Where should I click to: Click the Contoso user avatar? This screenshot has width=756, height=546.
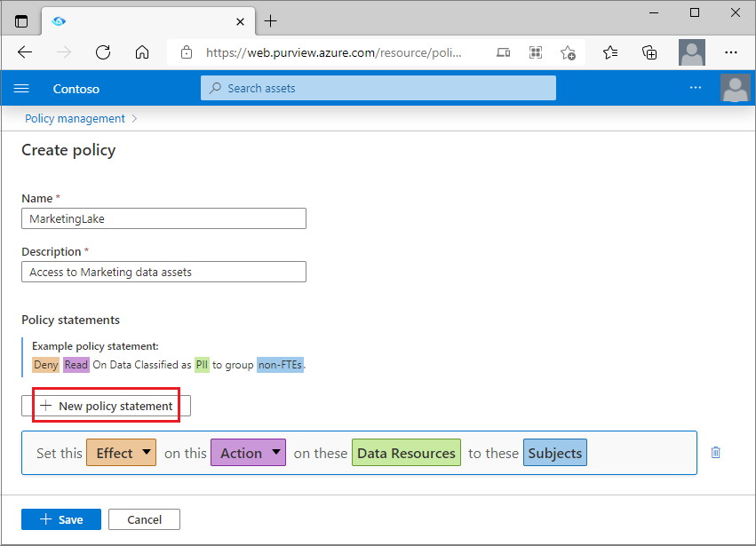click(x=736, y=88)
